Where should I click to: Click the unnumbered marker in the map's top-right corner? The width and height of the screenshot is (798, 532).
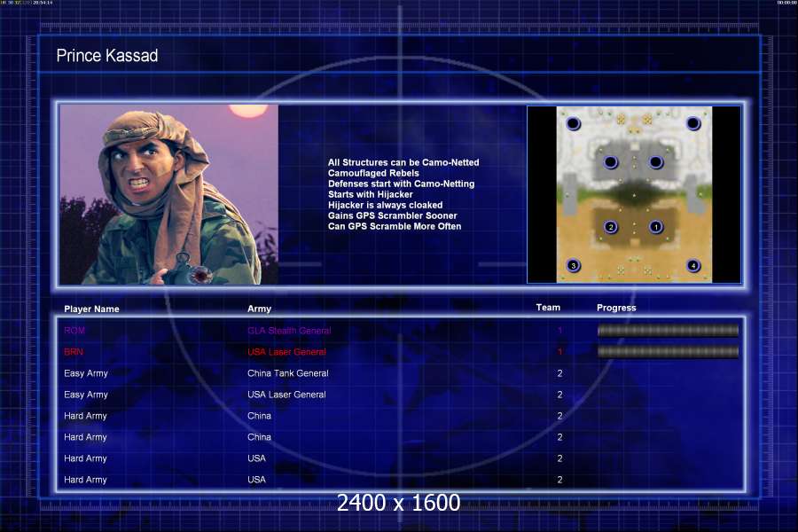[x=693, y=123]
